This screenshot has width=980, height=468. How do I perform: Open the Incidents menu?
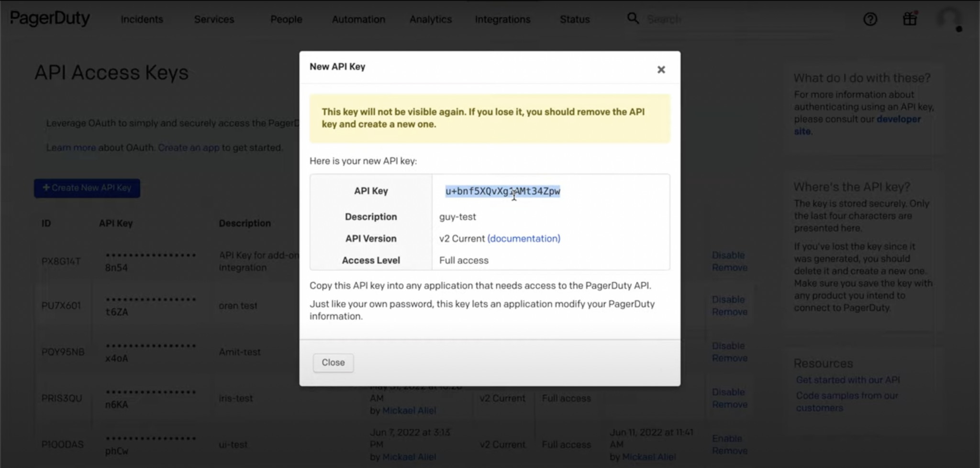[142, 20]
